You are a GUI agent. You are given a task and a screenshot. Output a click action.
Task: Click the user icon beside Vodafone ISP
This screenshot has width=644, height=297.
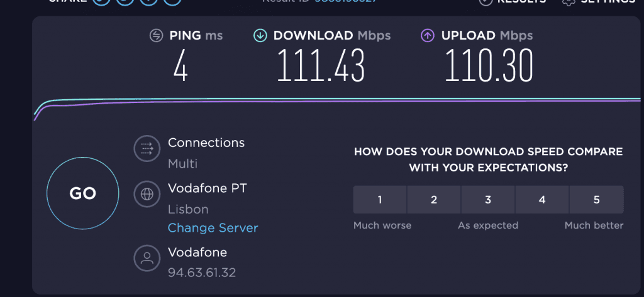146,258
